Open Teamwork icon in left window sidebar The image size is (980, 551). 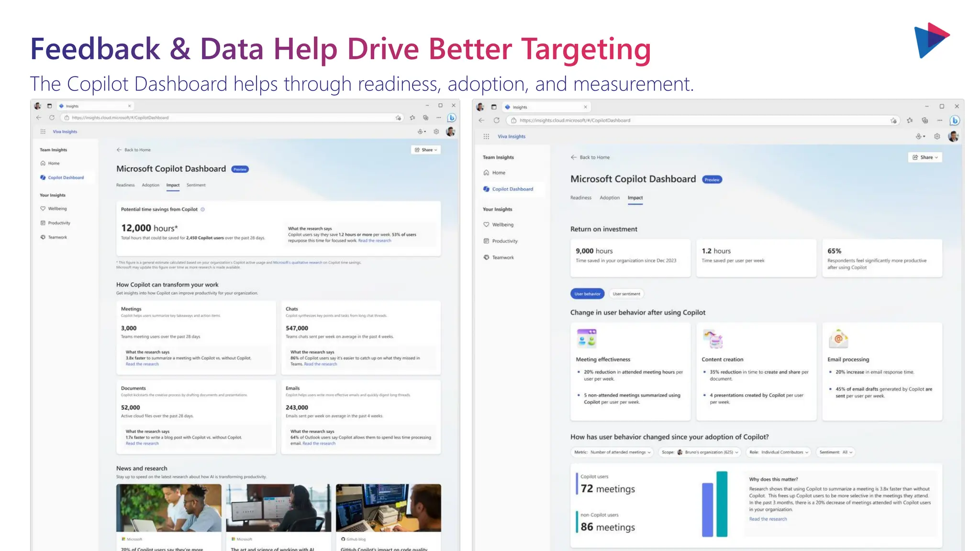(43, 237)
